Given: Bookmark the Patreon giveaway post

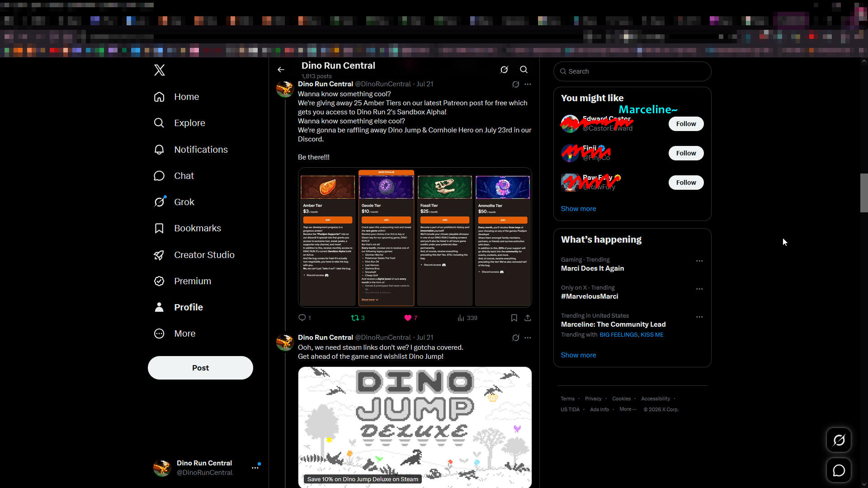Looking at the screenshot, I should tap(514, 318).
